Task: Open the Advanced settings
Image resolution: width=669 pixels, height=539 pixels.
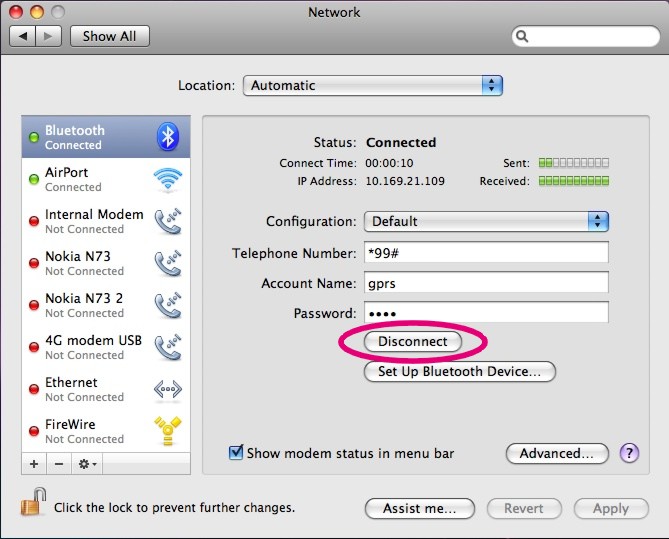Action: [x=557, y=453]
